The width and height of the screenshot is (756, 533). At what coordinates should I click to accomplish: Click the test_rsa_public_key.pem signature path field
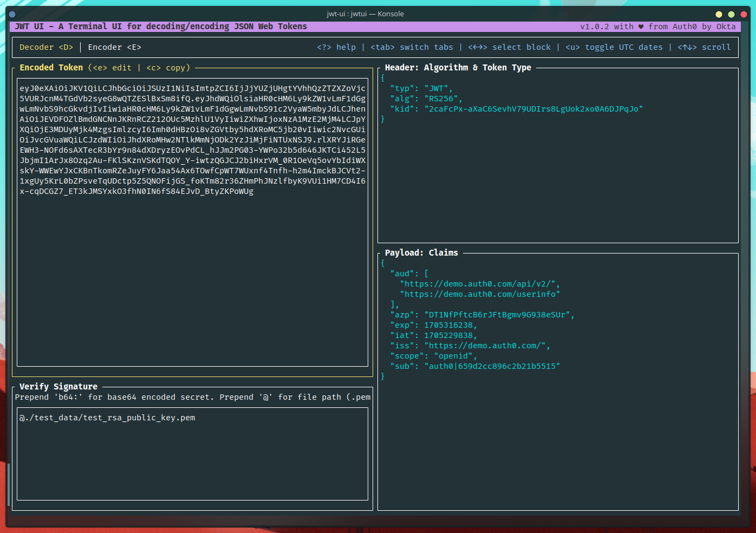108,417
